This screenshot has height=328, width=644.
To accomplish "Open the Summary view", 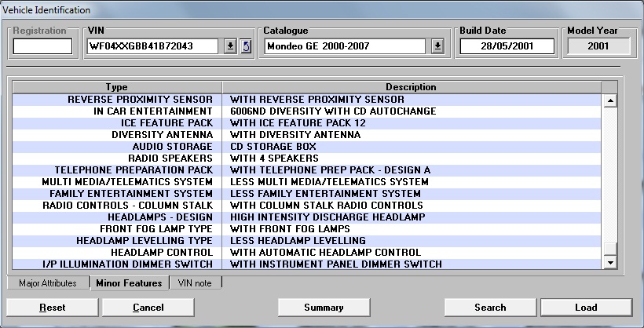I will tap(324, 308).
